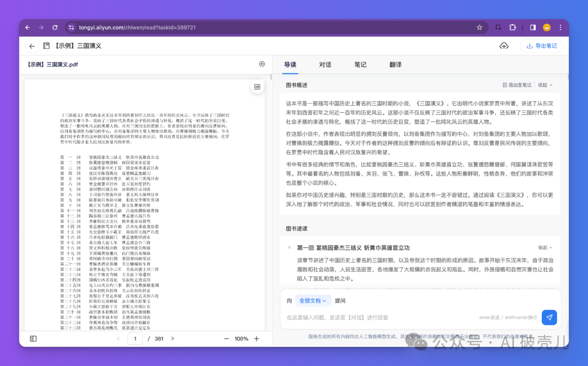
Task: Click the send question arrow icon
Action: [x=549, y=317]
